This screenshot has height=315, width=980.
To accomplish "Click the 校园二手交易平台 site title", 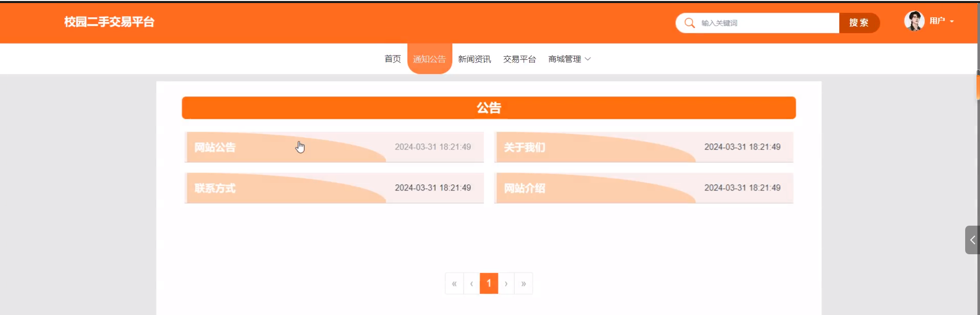I will tap(109, 22).
